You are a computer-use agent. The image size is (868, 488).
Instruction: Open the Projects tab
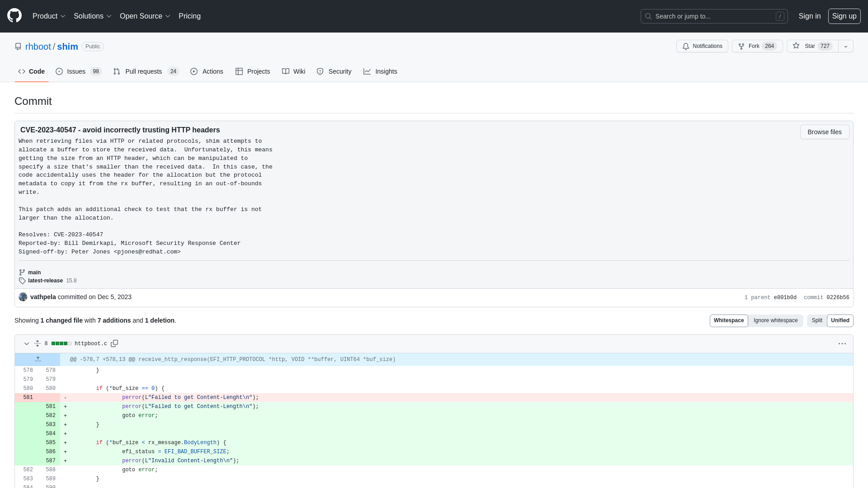click(x=252, y=71)
